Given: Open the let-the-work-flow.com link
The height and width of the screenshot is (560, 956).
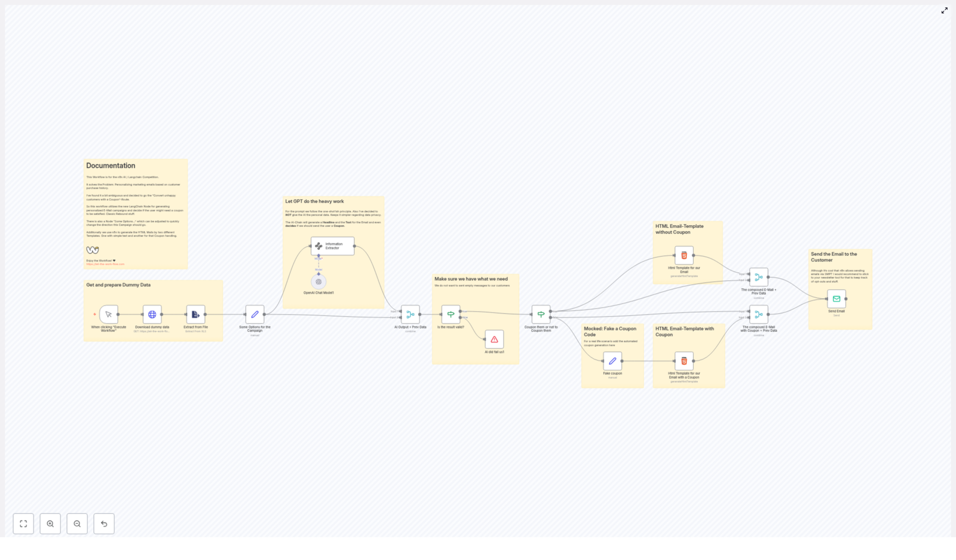Looking at the screenshot, I should click(x=105, y=263).
